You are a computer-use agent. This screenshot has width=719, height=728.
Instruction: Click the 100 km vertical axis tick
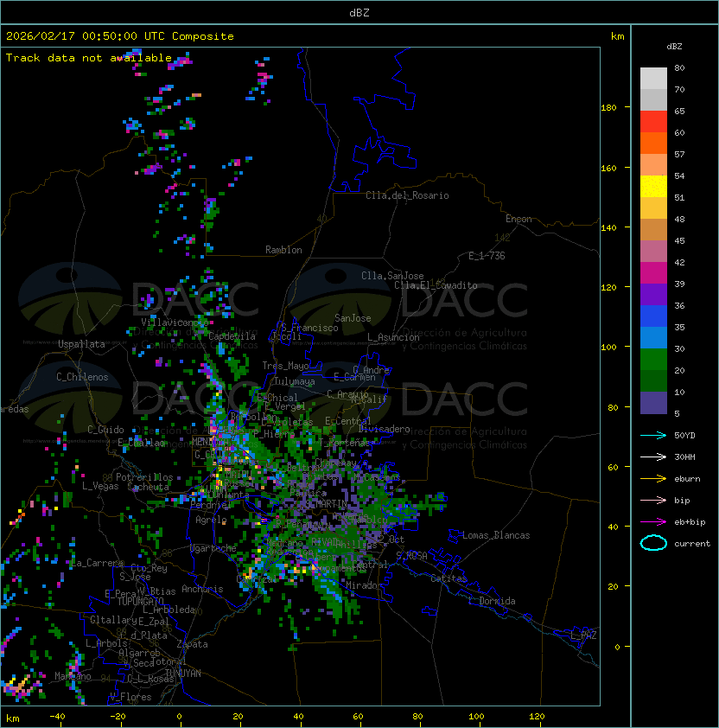tap(608, 348)
